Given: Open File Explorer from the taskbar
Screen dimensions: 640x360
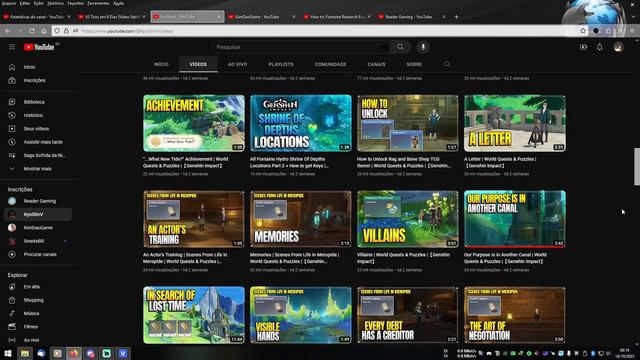Looking at the screenshot, I should [x=25, y=353].
